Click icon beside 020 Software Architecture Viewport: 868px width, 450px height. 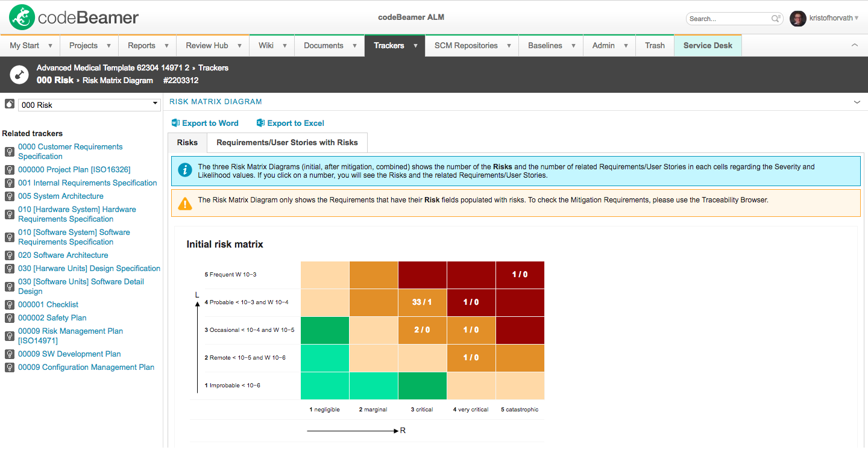click(9, 255)
